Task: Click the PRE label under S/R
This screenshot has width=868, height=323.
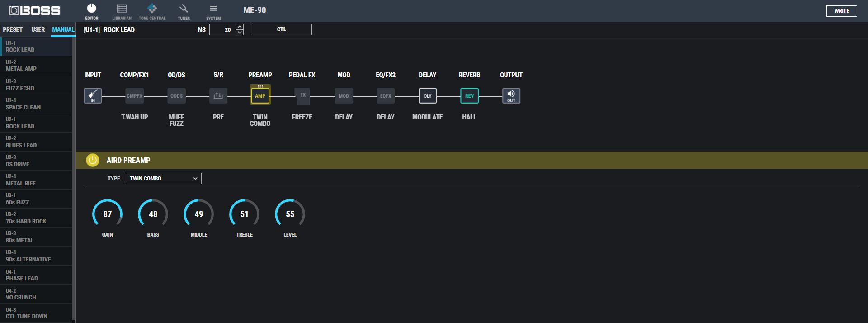Action: 218,117
